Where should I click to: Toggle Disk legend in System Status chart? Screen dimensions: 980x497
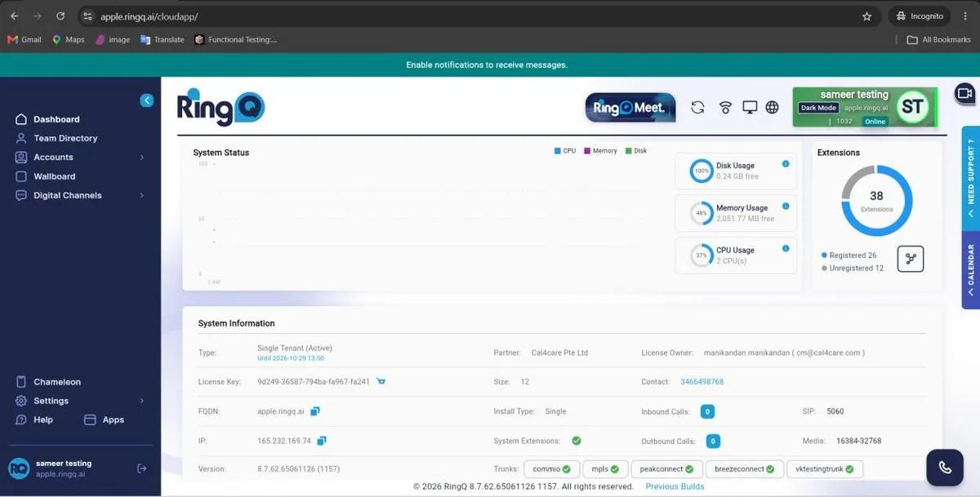[636, 151]
